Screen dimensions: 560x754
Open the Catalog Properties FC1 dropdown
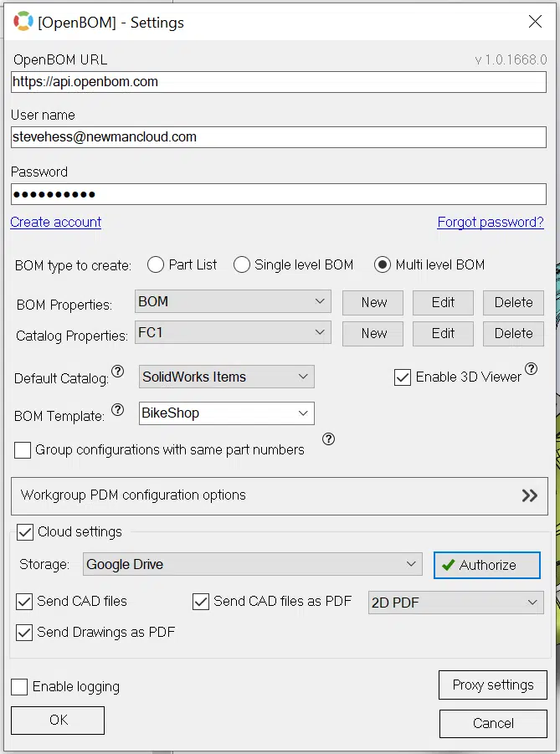233,332
